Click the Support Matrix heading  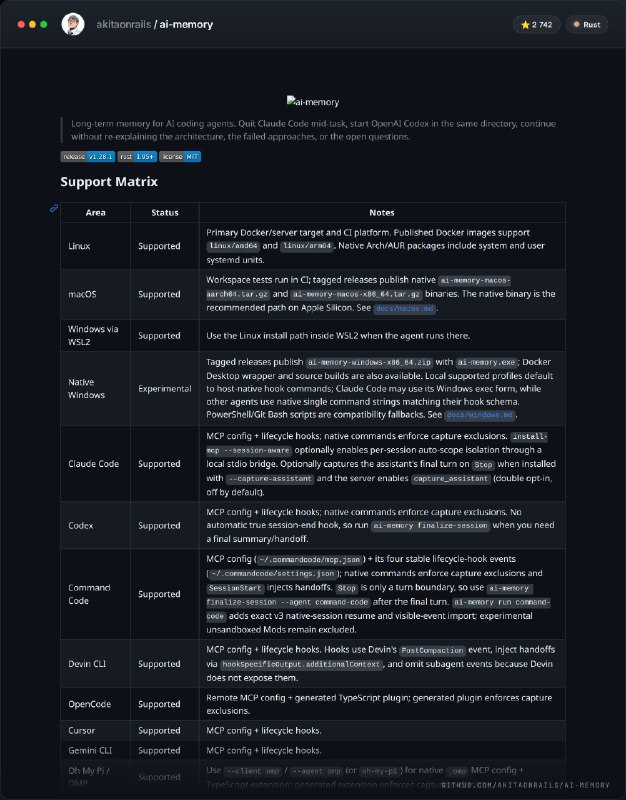109,182
